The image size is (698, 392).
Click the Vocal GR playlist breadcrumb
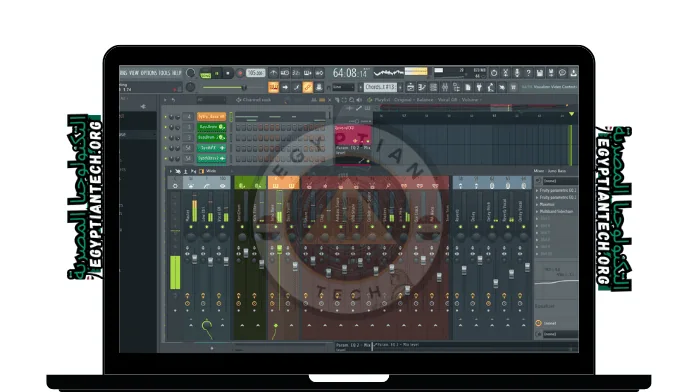click(447, 100)
